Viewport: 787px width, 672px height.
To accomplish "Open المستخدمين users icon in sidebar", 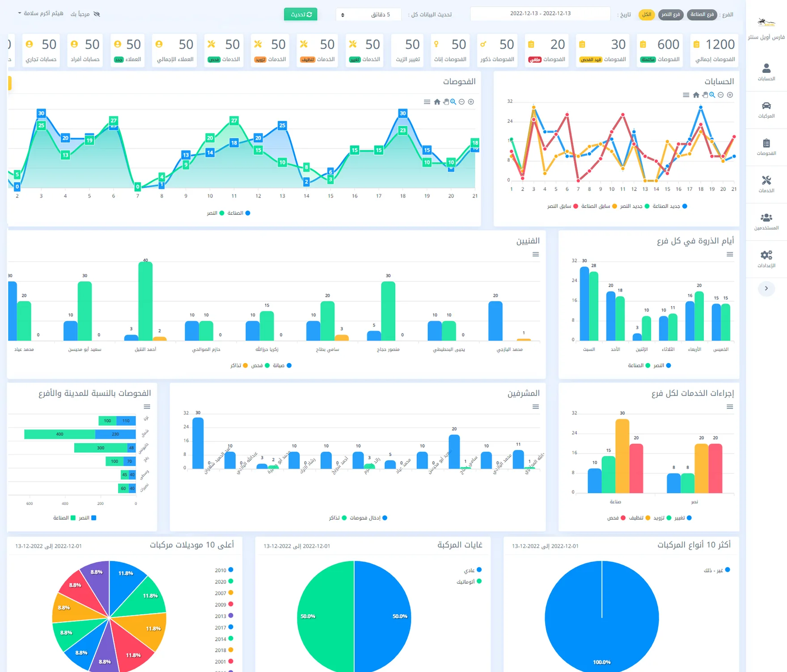I will click(x=766, y=218).
